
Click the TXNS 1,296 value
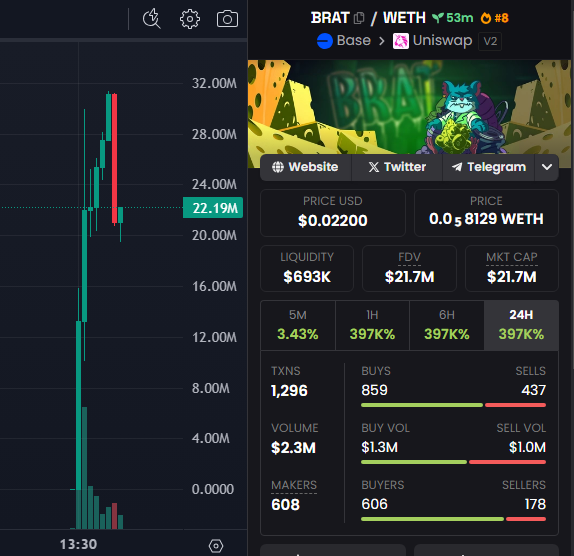[289, 391]
